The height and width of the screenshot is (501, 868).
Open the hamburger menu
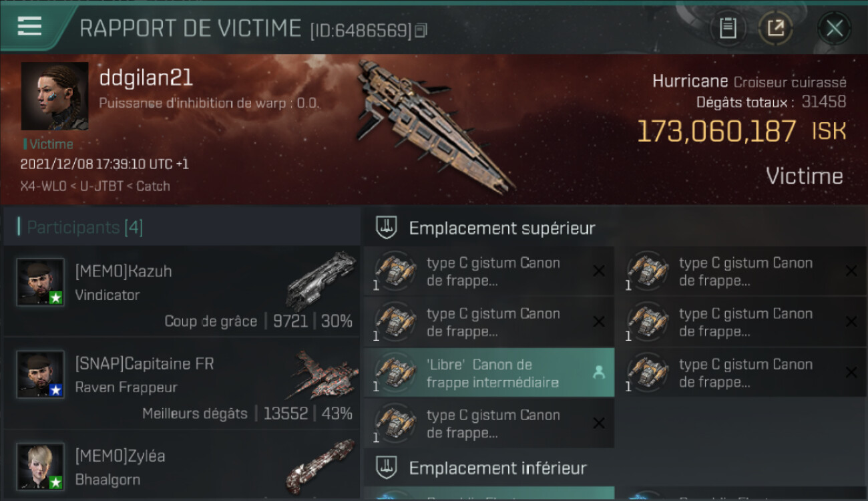tap(29, 26)
